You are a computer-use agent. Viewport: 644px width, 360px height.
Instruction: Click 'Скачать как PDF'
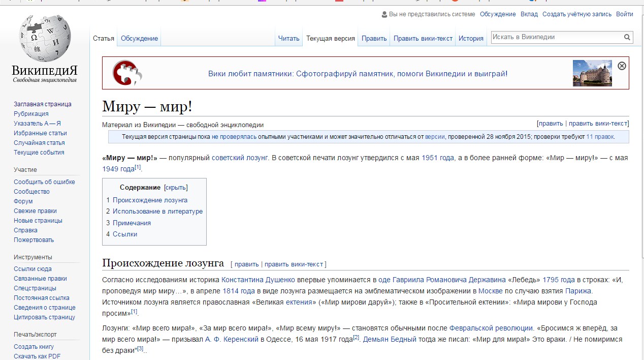[x=37, y=356]
